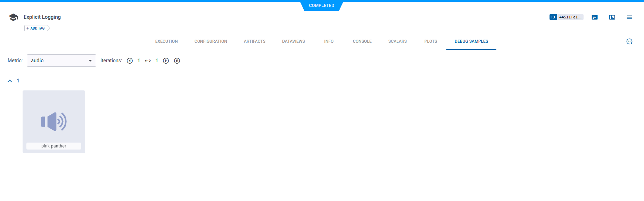The image size is (644, 201).
Task: Click the Explicit Logging experiment title
Action: click(x=42, y=17)
